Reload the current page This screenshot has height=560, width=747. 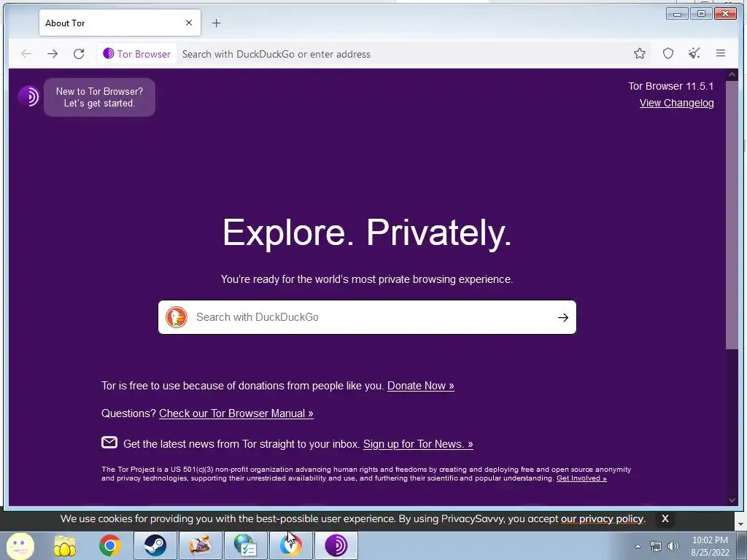click(79, 54)
